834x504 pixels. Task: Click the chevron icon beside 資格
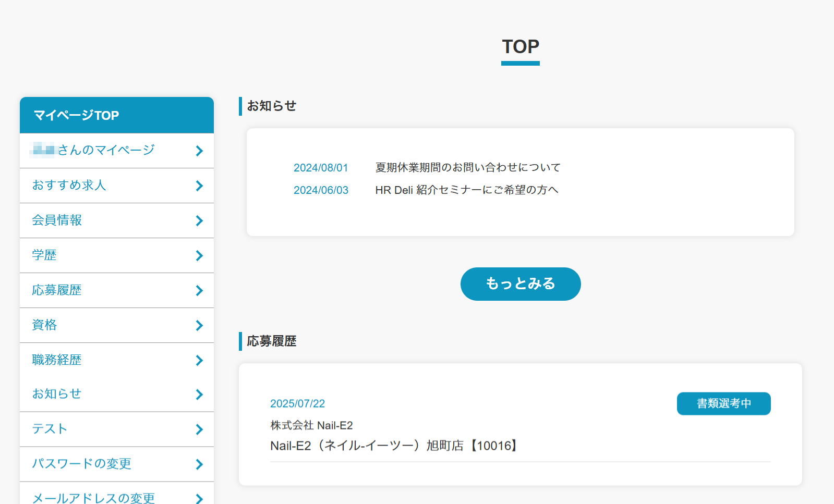pyautogui.click(x=199, y=326)
